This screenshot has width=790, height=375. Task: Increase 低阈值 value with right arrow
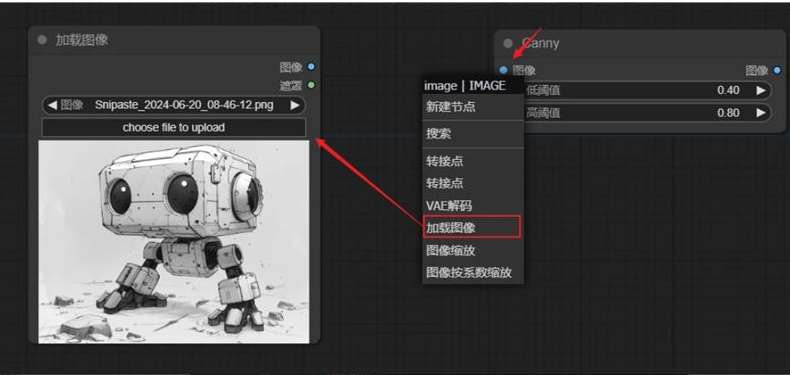[x=761, y=90]
